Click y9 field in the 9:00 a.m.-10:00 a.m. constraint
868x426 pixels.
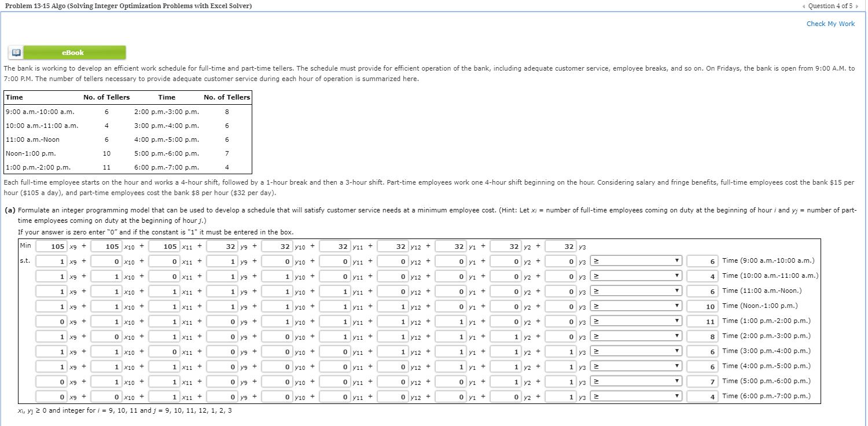pyautogui.click(x=222, y=261)
